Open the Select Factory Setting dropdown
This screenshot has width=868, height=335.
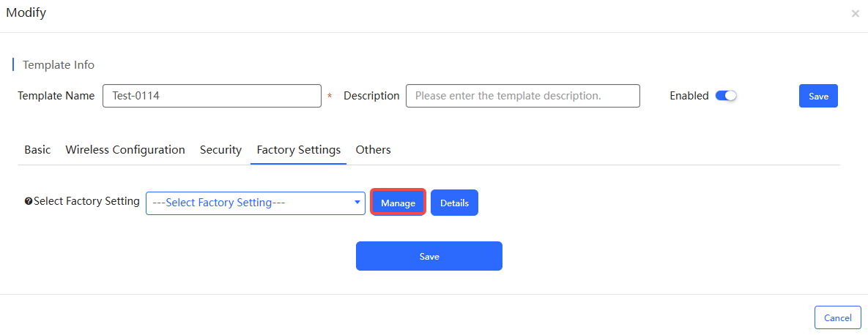tap(255, 203)
